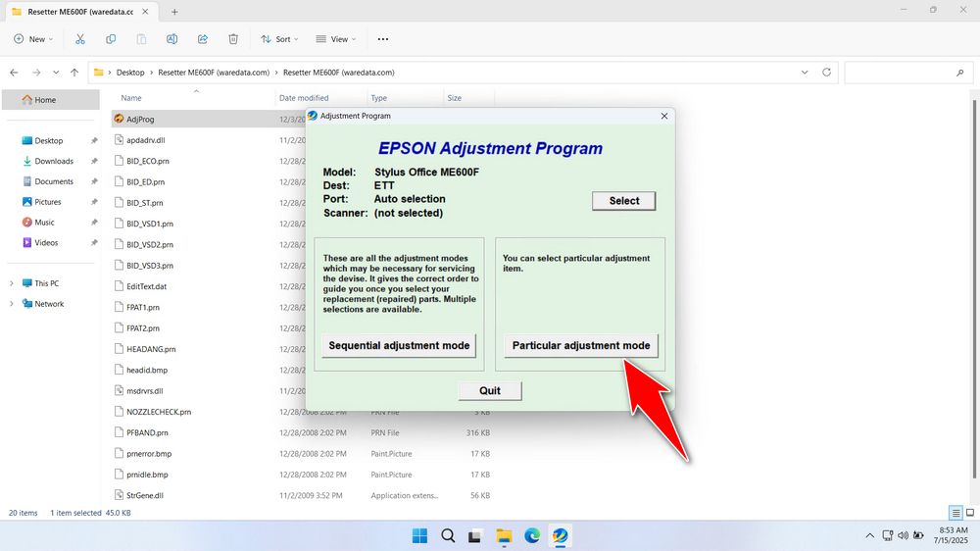This screenshot has width=980, height=551.
Task: Go up one folder level arrow
Action: pyautogui.click(x=74, y=73)
